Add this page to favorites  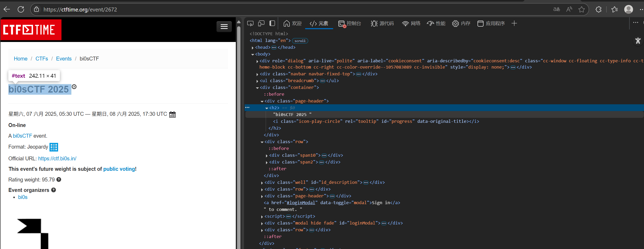pos(581,9)
